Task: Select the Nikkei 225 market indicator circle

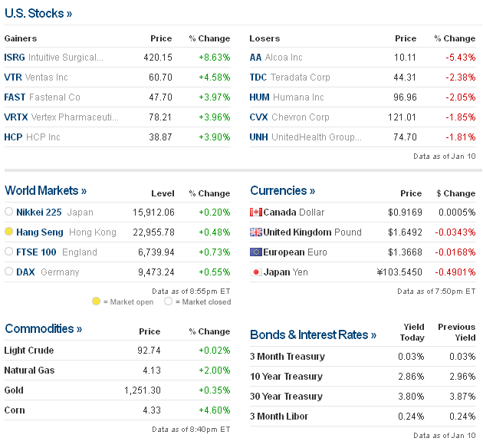Action: [9, 212]
